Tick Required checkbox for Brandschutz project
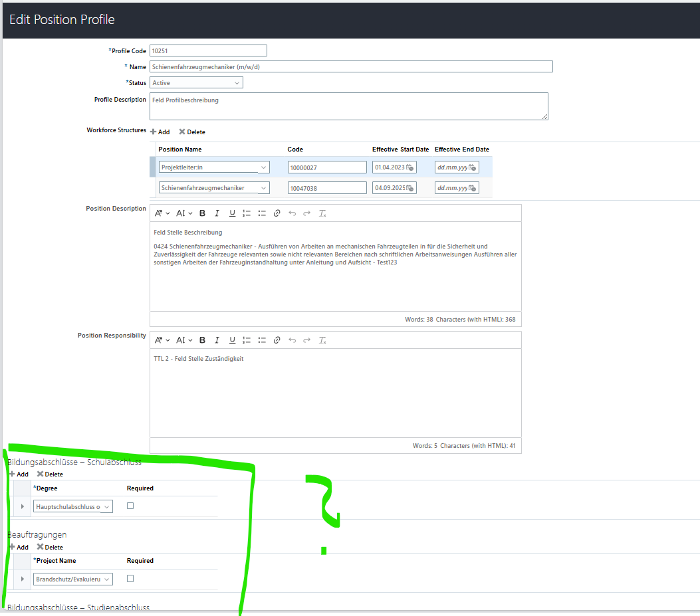The width and height of the screenshot is (700, 616). tap(130, 579)
